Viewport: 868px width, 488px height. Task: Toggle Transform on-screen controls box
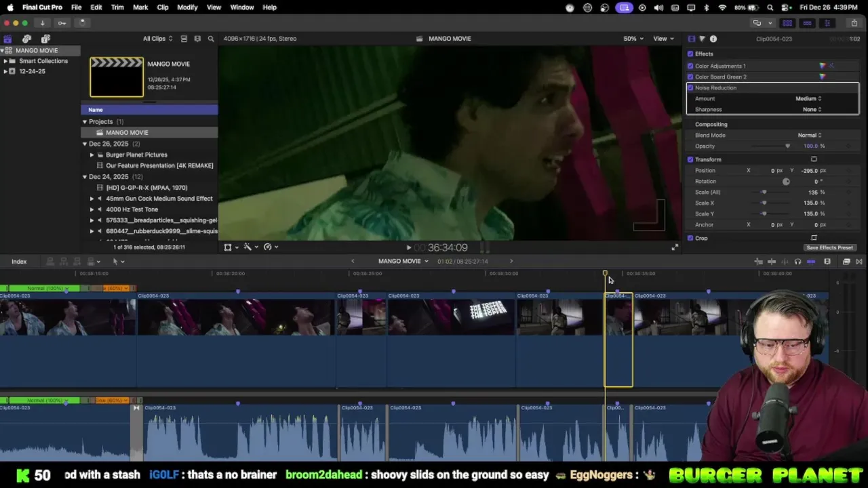814,159
